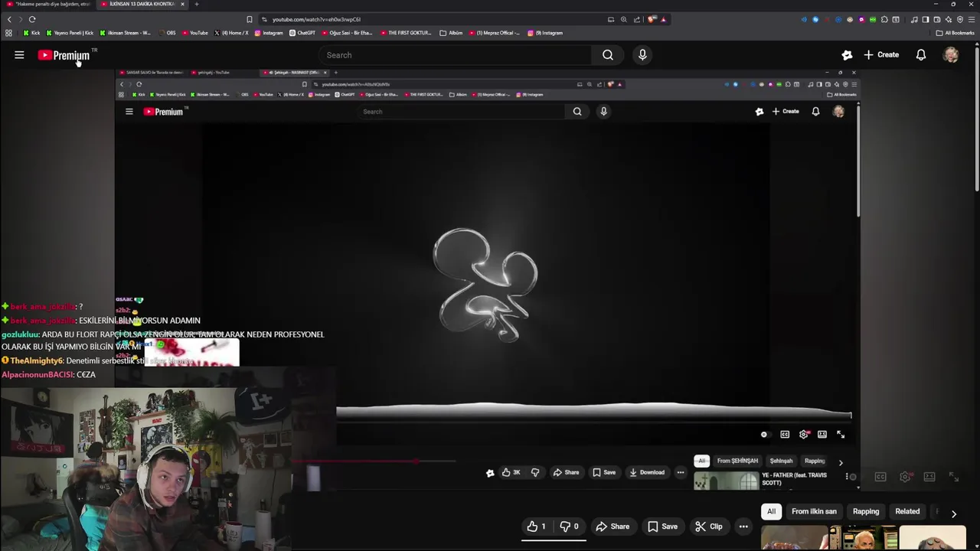Open inner video more actions ellipsis
The image size is (980, 551).
(680, 472)
